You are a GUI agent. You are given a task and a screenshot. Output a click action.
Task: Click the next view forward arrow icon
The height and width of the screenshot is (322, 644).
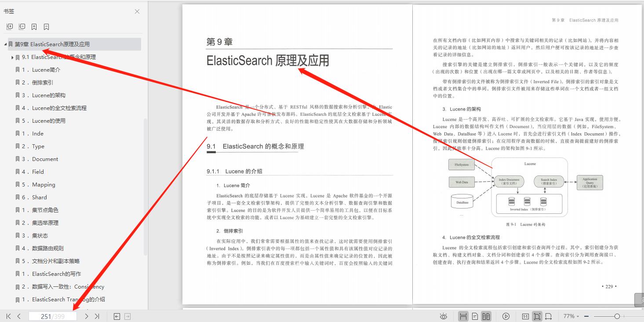click(x=127, y=316)
